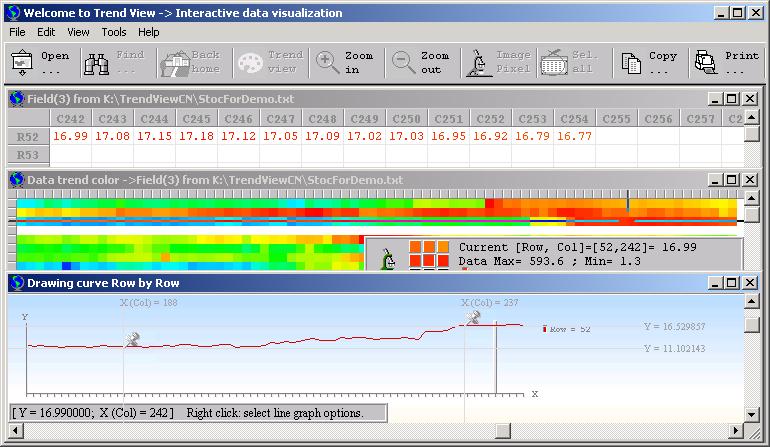Click the status text Y = 16.990000; X (Col) = 242

93,413
